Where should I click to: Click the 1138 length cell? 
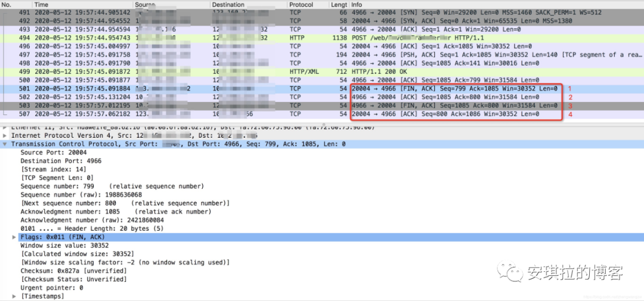(339, 38)
